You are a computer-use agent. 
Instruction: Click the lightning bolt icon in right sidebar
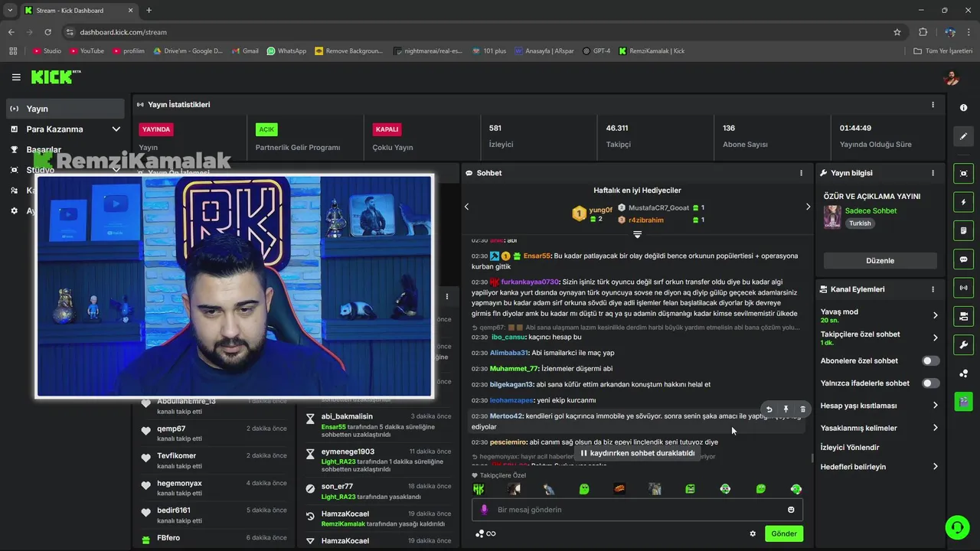963,202
